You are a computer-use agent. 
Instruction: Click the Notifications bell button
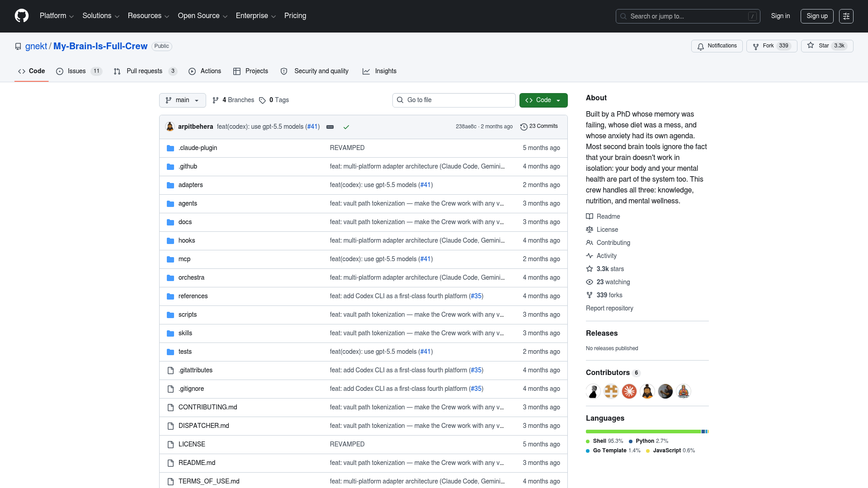[x=717, y=46]
